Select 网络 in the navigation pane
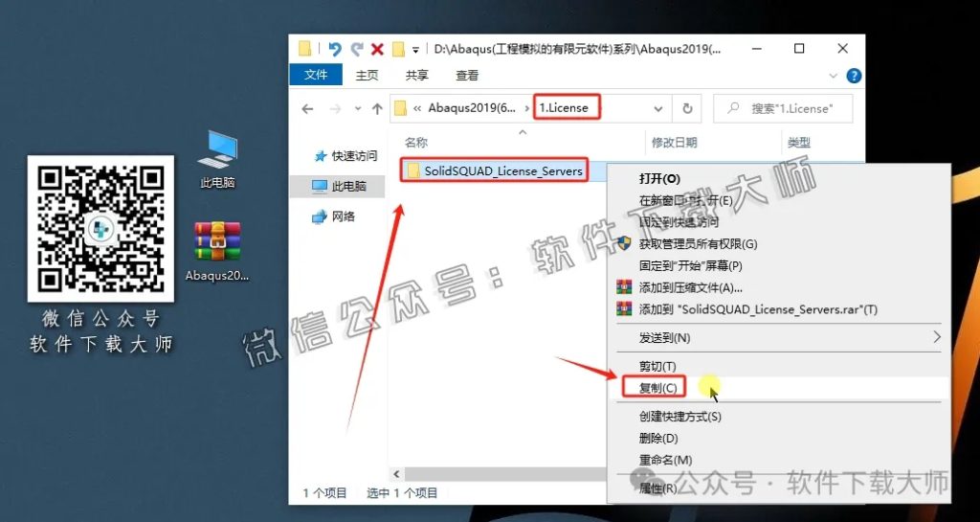The width and height of the screenshot is (980, 522). 334,216
